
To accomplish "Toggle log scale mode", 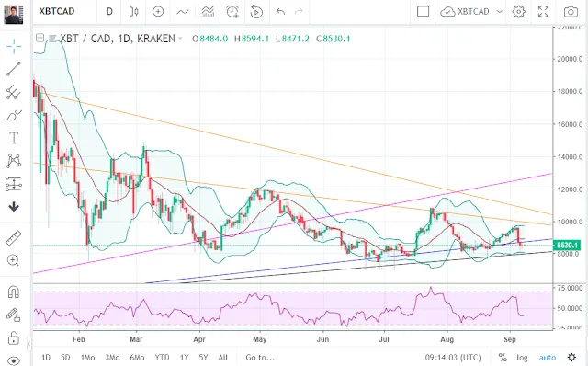I will [522, 358].
